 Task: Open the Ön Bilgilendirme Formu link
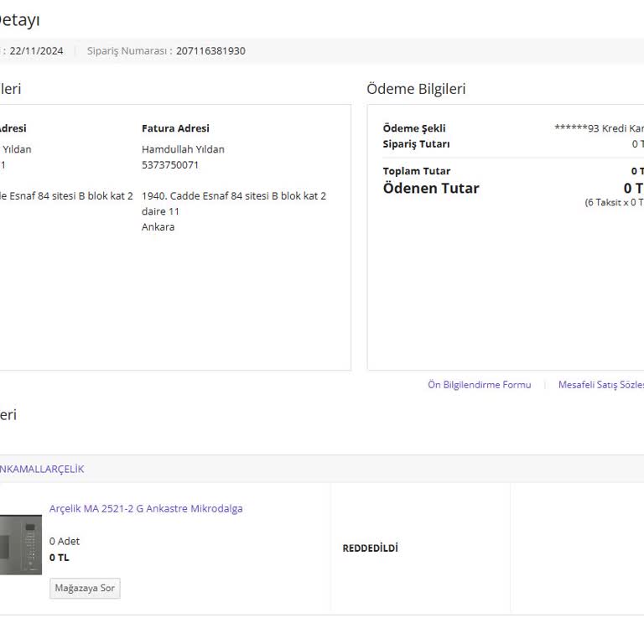(479, 385)
